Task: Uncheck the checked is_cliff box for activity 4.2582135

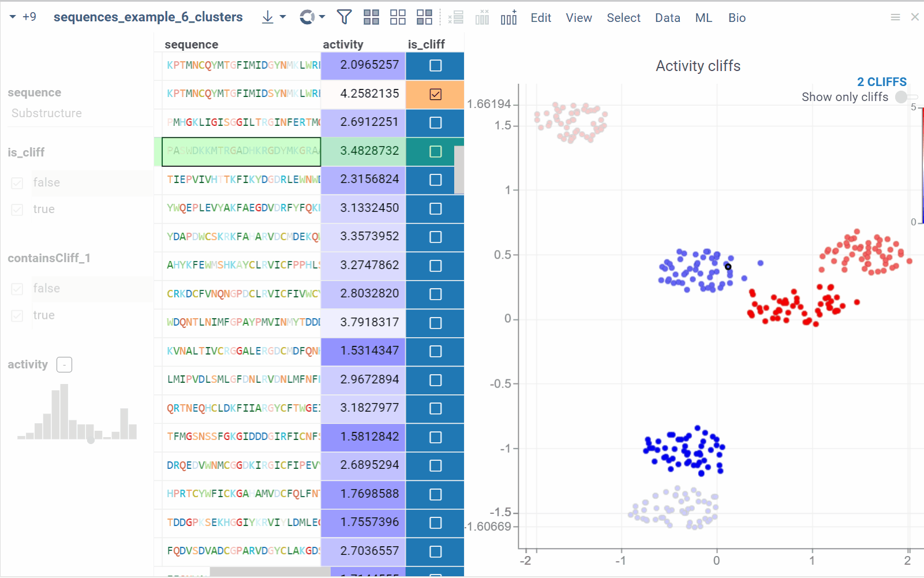Action: tap(435, 94)
